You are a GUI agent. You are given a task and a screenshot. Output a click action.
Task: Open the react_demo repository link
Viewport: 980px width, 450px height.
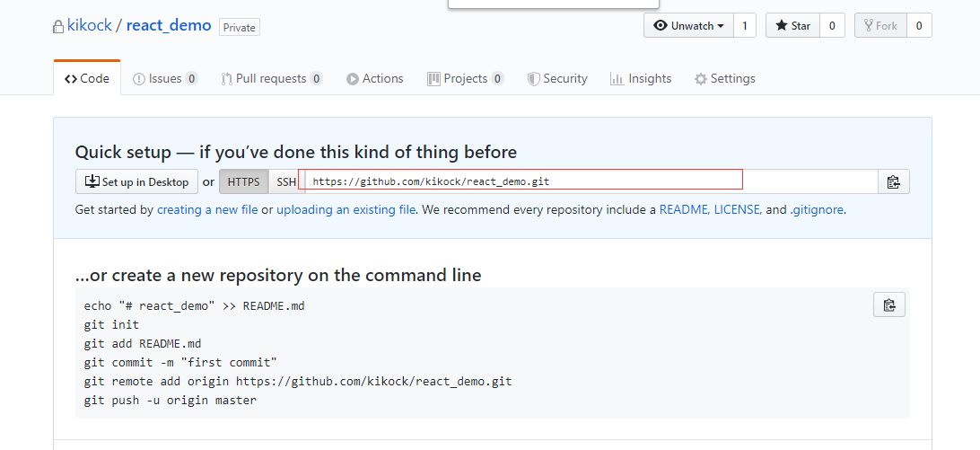click(169, 26)
